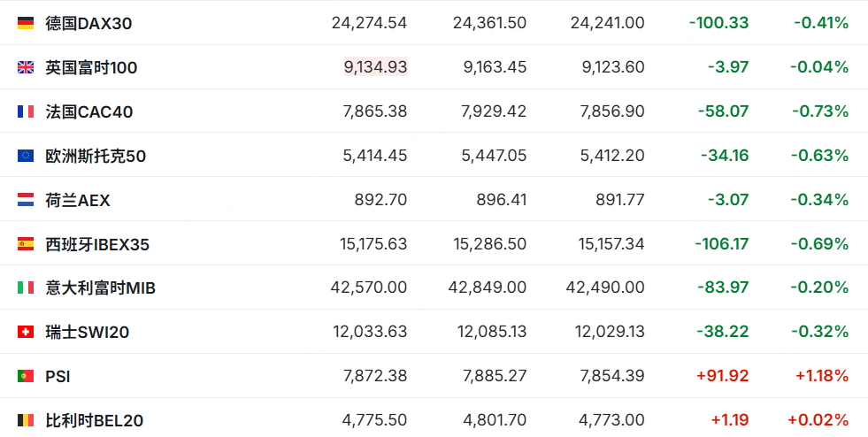
Task: Click the Netherlands flag icon
Action: tap(26, 200)
